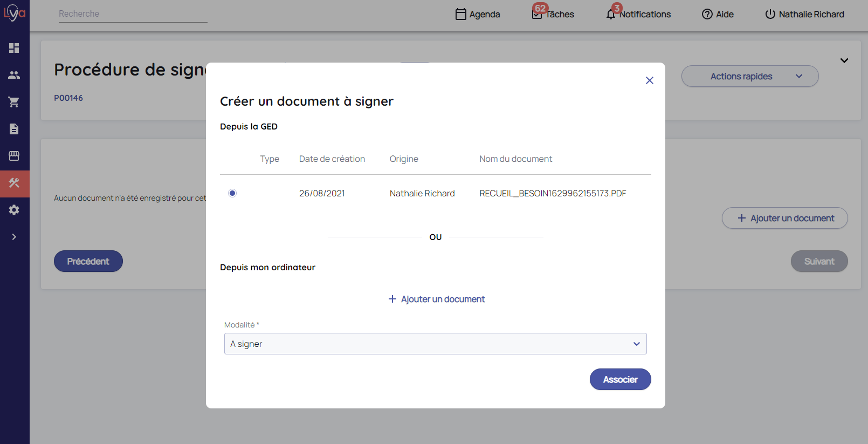The width and height of the screenshot is (868, 444).
Task: Expand the Actions rapides dropdown
Action: click(x=749, y=76)
